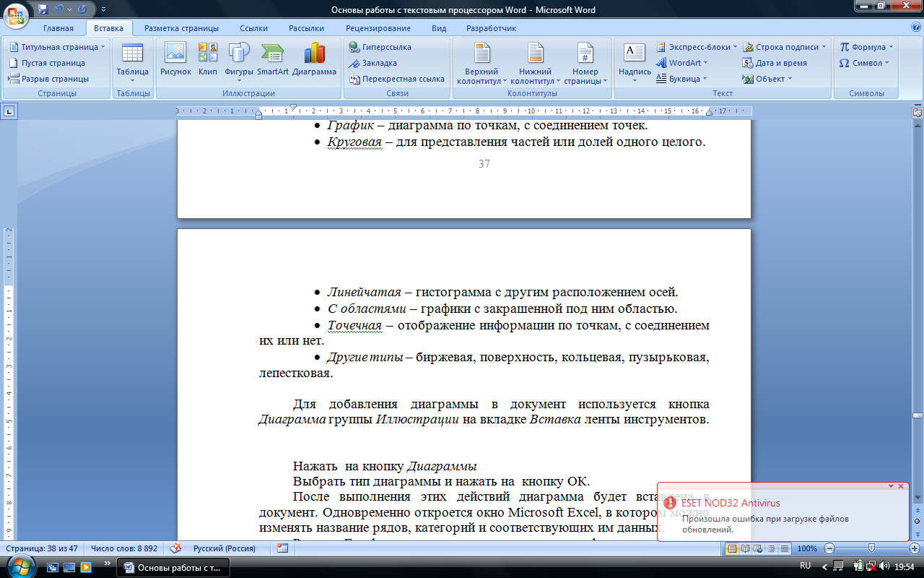Open the Символ symbol menu
Screen dimensions: 924x578
pos(864,63)
